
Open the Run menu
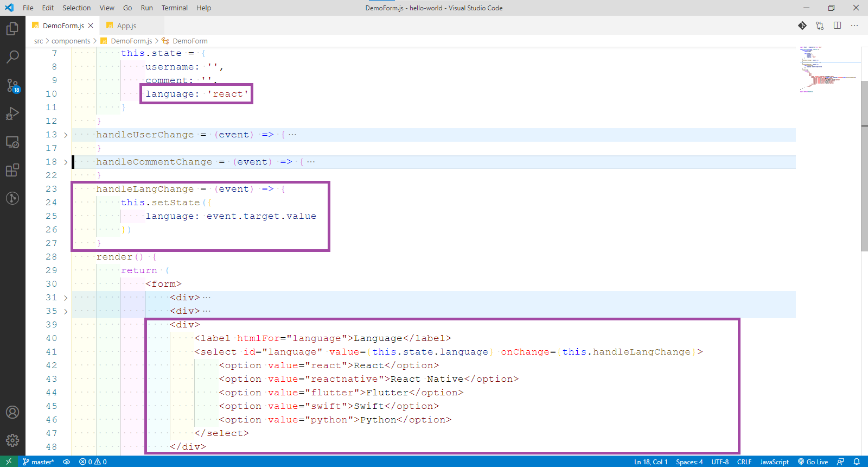(146, 8)
